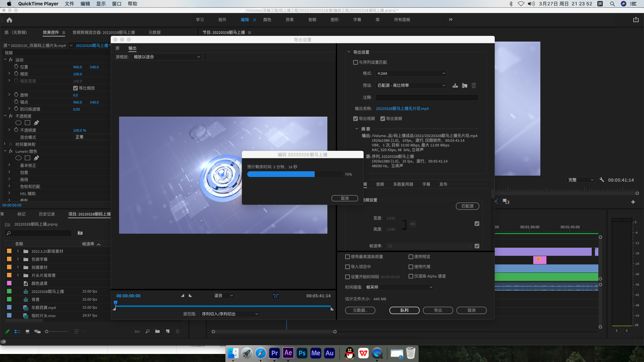Viewport: 644px width, 362px height.
Task: Click the program monitor plus button
Action: [x=633, y=202]
